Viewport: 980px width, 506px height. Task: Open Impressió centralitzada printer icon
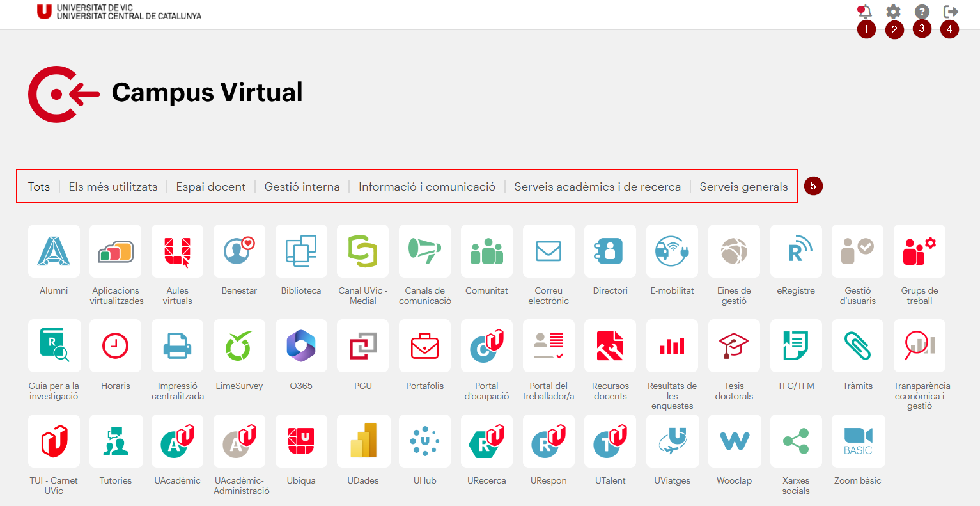click(x=178, y=346)
